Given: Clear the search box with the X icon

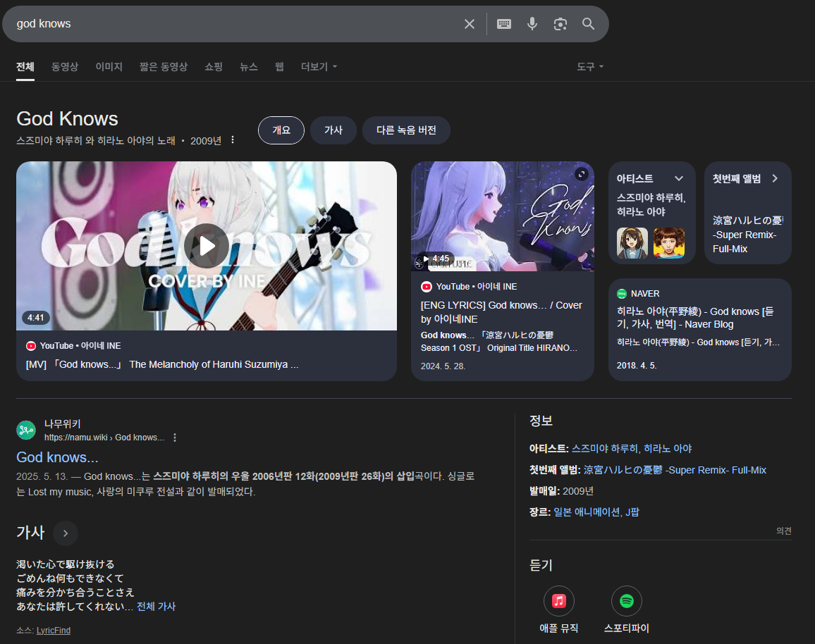Looking at the screenshot, I should [470, 24].
